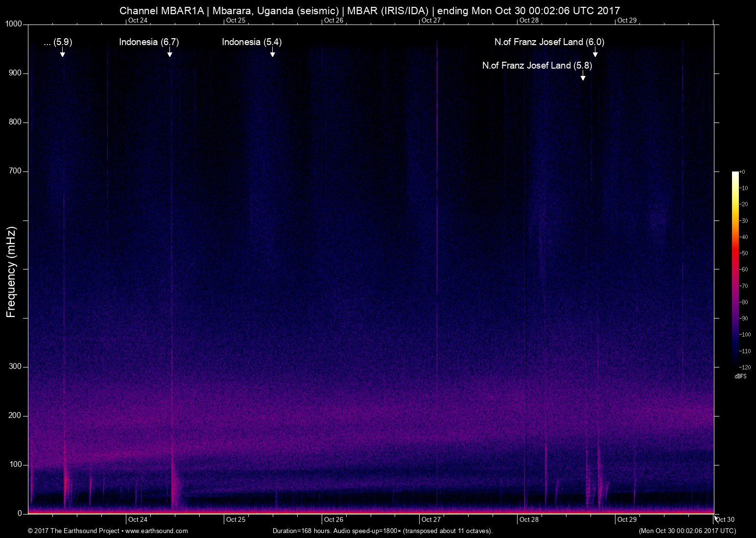Screen dimensions: 756x538
Task: Click the Frequency (mHz) axis label
Action: click(11, 272)
